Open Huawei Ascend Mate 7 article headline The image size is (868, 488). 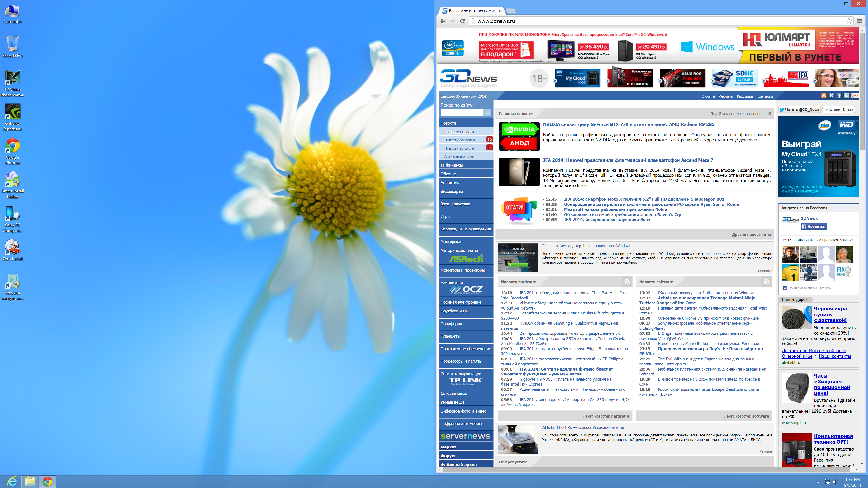coord(628,160)
